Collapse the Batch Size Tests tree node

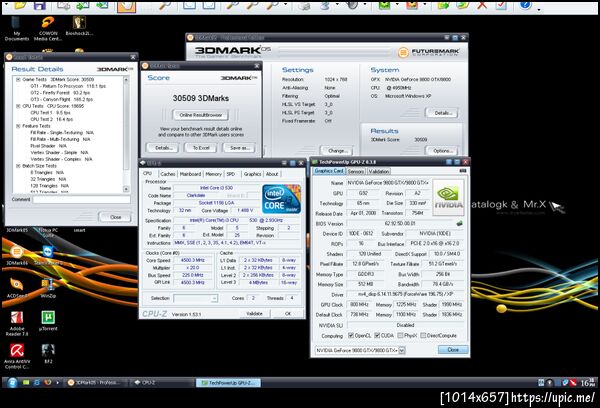click(18, 166)
